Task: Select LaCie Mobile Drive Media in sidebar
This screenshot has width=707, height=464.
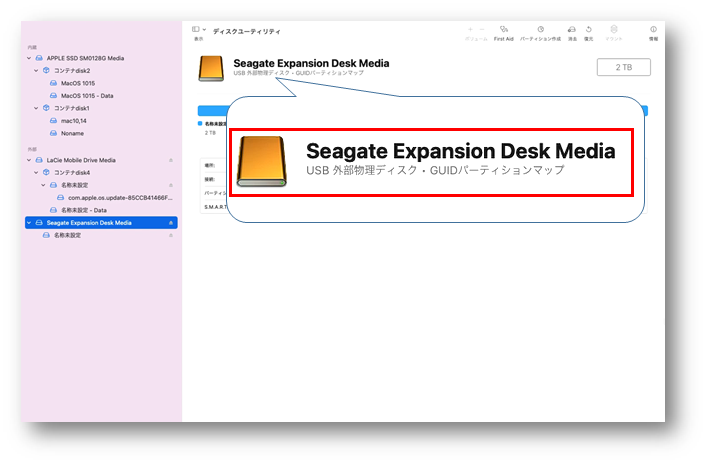Action: click(81, 160)
